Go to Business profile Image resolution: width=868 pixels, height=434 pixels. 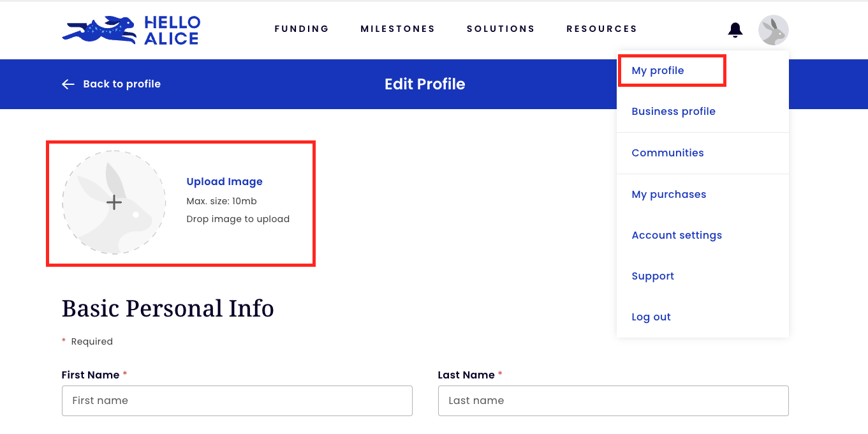pos(673,112)
